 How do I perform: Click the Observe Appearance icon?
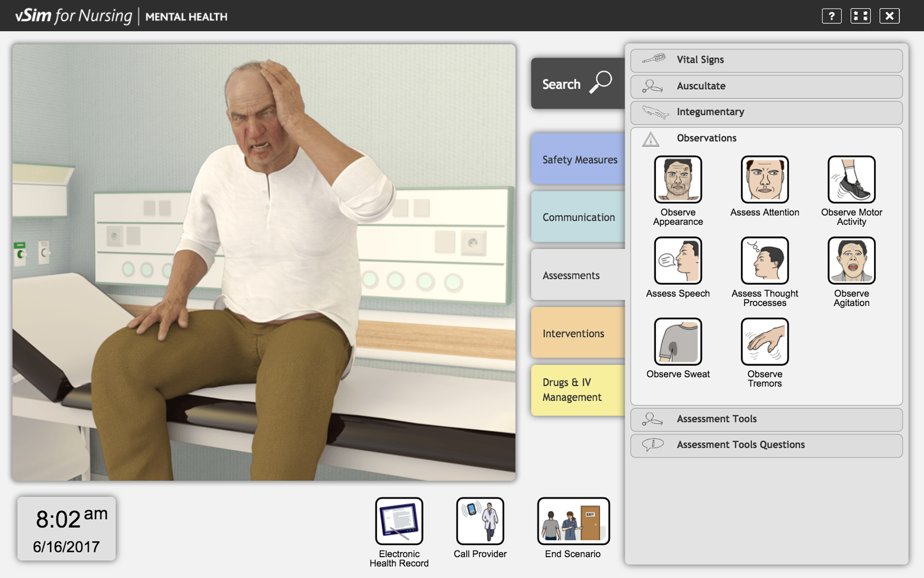(x=678, y=180)
